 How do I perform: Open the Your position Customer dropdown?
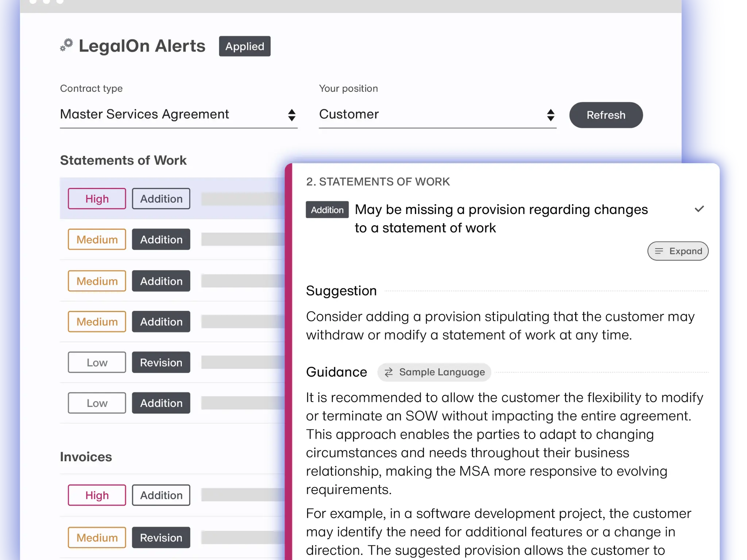click(x=438, y=114)
